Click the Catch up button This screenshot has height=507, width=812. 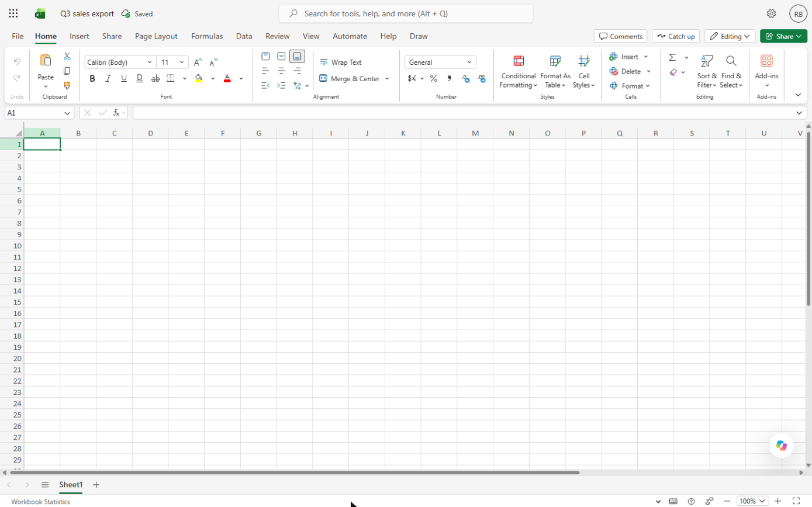676,36
